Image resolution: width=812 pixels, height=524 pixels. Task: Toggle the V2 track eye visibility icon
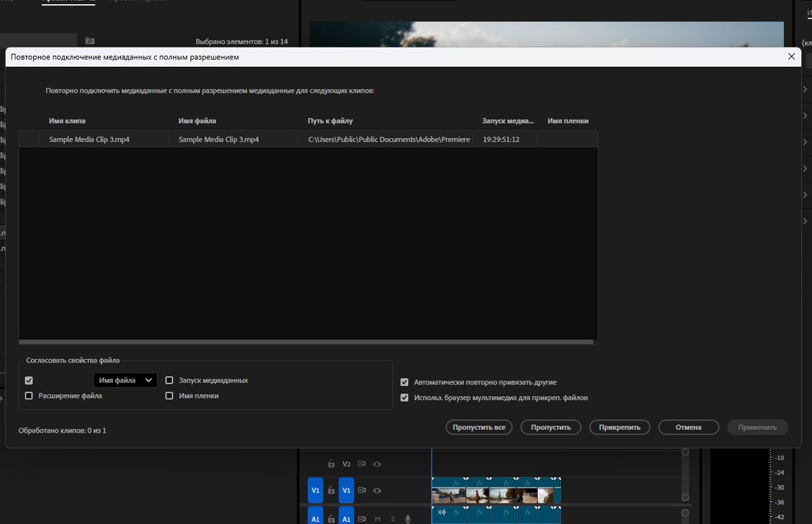pyautogui.click(x=378, y=464)
